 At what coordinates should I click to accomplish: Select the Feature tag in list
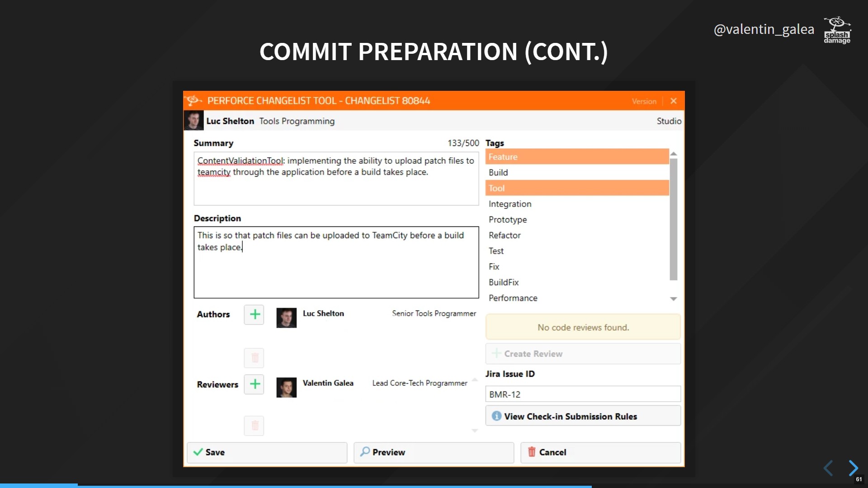(x=576, y=157)
